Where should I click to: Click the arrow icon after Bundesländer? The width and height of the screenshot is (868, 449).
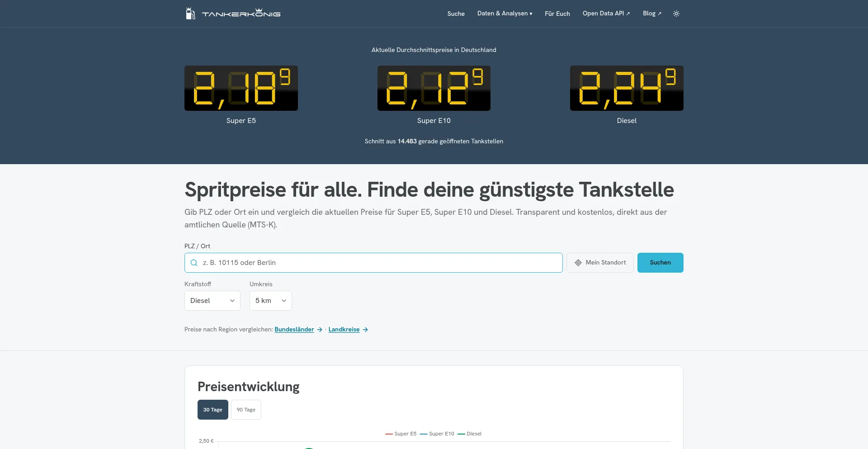coord(320,330)
